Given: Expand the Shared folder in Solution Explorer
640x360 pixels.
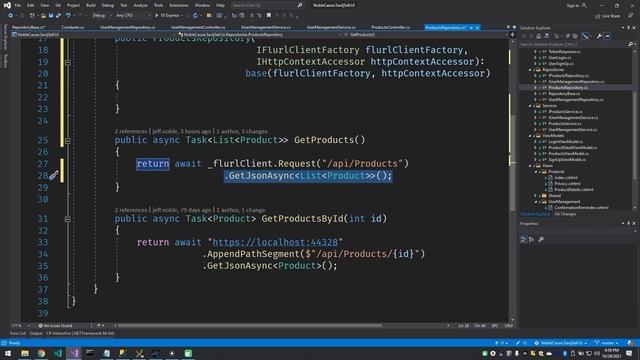Looking at the screenshot, I should pyautogui.click(x=536, y=196).
